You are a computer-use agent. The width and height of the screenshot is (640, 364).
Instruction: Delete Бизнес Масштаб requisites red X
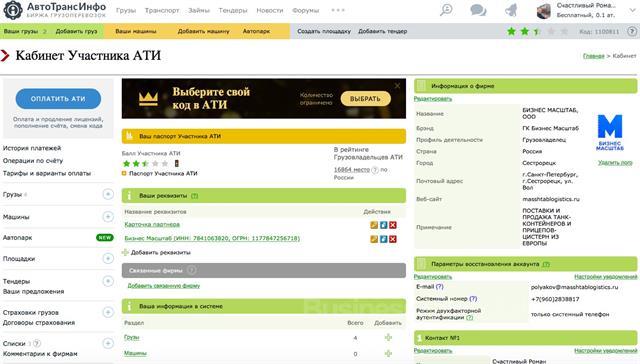[x=393, y=239]
